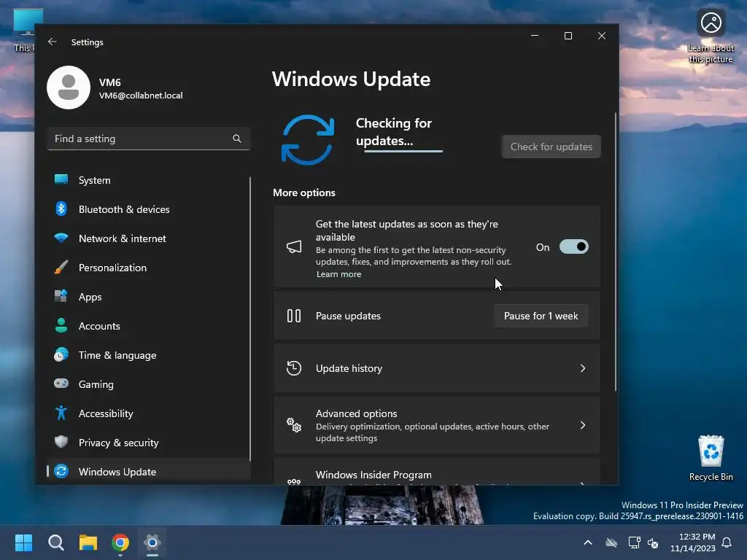The image size is (747, 560).
Task: Click the More options heading
Action: pos(304,192)
